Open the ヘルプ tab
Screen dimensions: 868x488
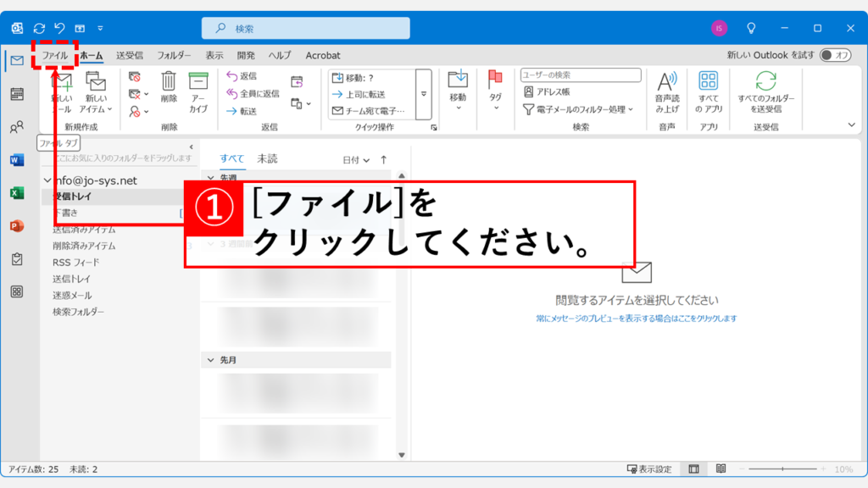(280, 55)
